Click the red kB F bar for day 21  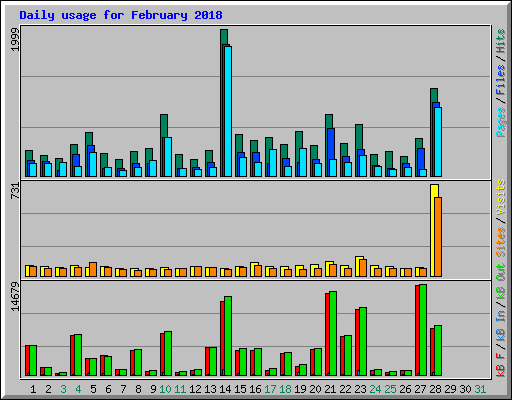328,335
